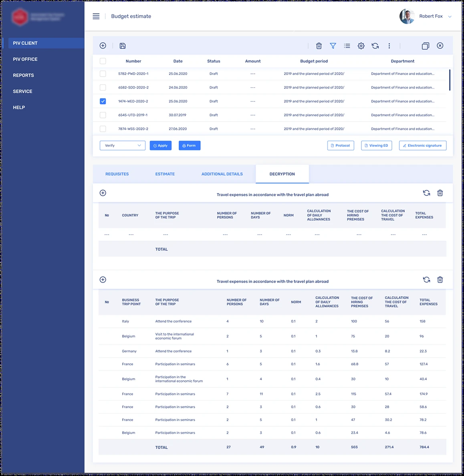Open the Additional Details tab
The height and width of the screenshot is (476, 464).
(222, 174)
